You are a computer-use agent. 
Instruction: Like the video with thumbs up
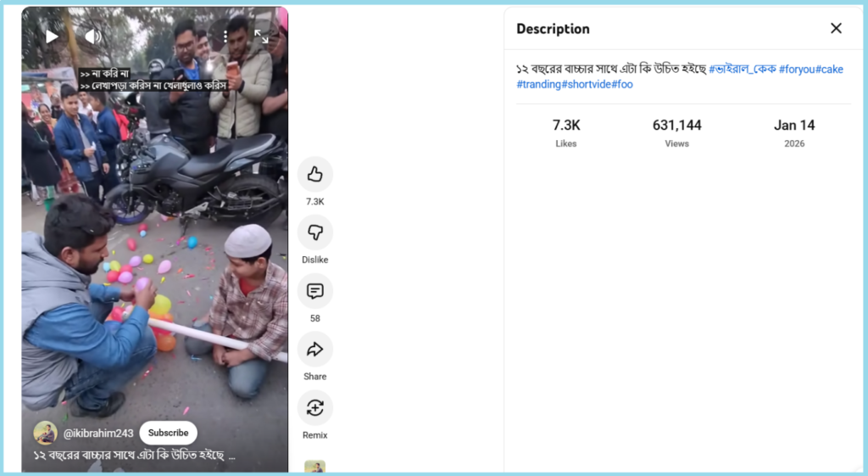tap(314, 175)
